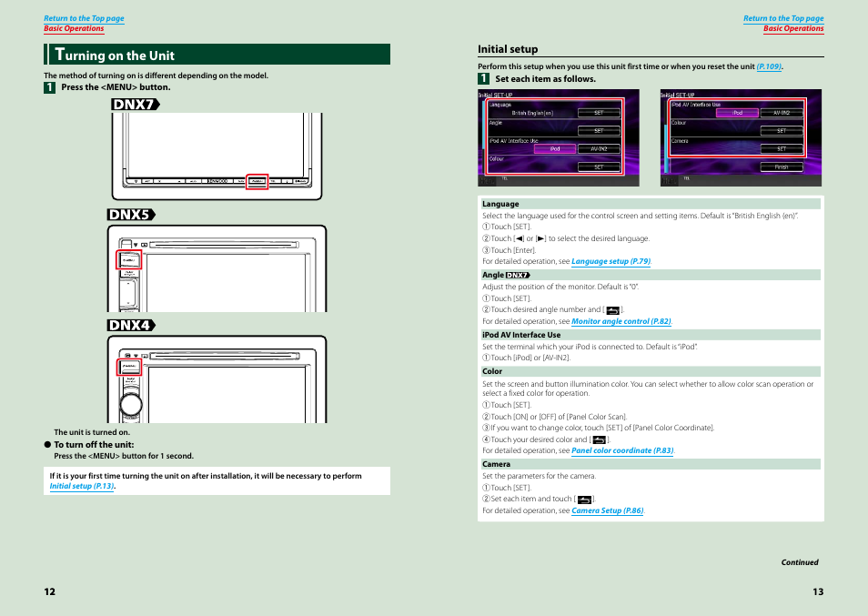Open 'Basic Operations' link on page 13
Image resolution: width=868 pixels, height=616 pixels.
(793, 29)
